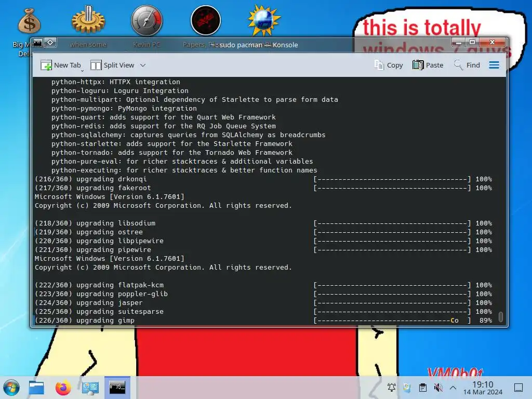
Task: Open the system settings taskbar icon
Action: [90, 388]
